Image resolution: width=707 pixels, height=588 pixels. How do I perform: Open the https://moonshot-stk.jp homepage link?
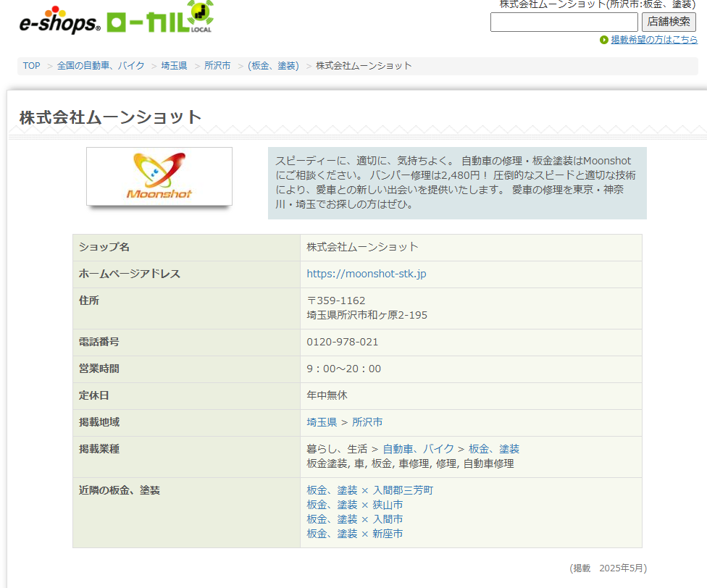[366, 274]
